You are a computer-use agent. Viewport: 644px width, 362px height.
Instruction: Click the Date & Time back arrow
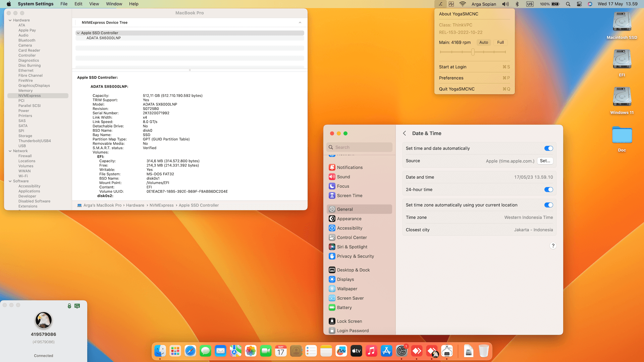click(x=405, y=133)
